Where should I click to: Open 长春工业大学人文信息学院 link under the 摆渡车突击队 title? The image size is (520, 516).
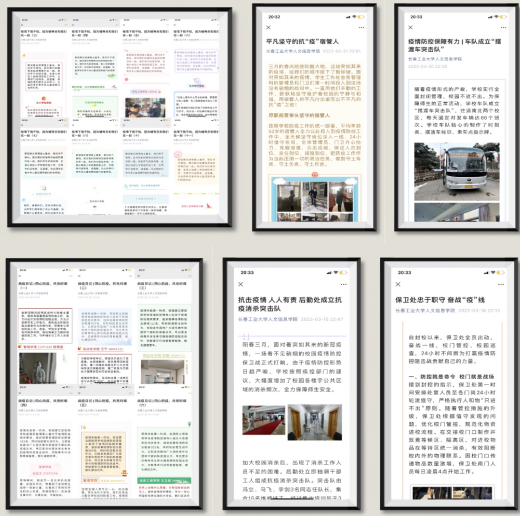point(435,59)
